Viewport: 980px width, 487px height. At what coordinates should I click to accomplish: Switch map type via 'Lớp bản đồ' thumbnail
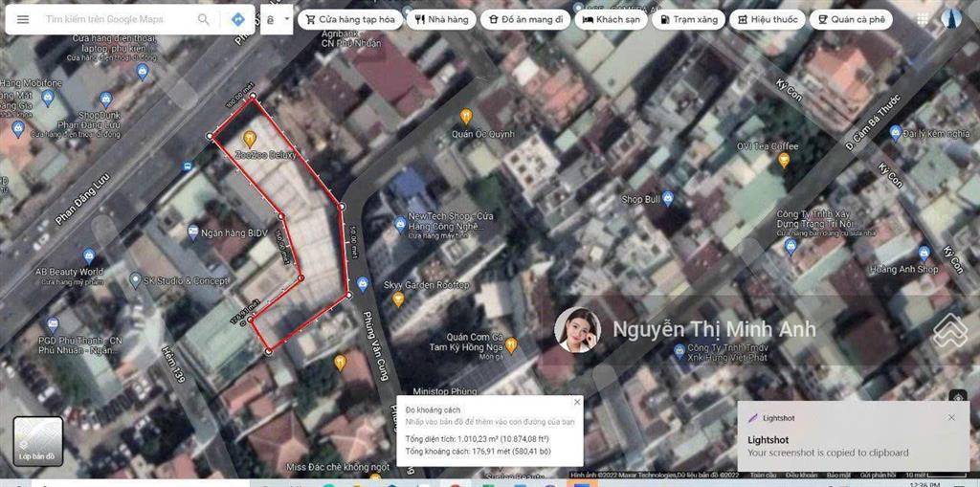(38, 441)
